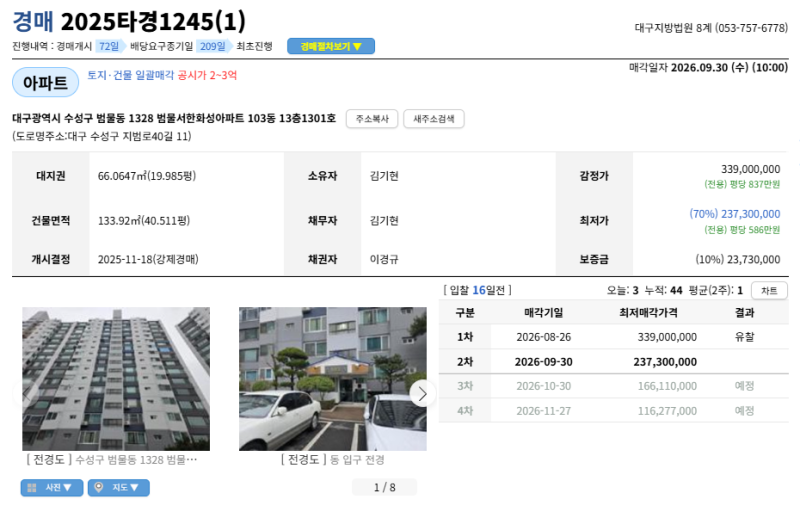This screenshot has width=800, height=524.
Task: Click creditor name 이경규
Action: [384, 259]
